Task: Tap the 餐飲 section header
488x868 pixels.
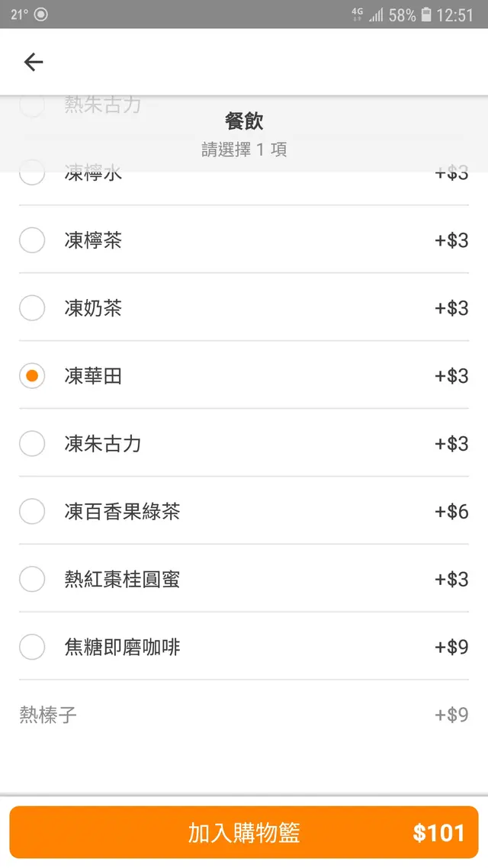Action: coord(244,121)
